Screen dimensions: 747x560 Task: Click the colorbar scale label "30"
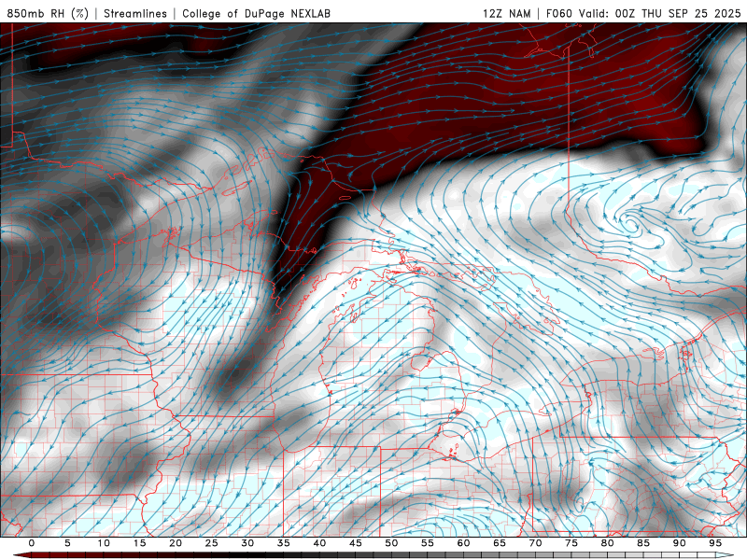pos(247,543)
